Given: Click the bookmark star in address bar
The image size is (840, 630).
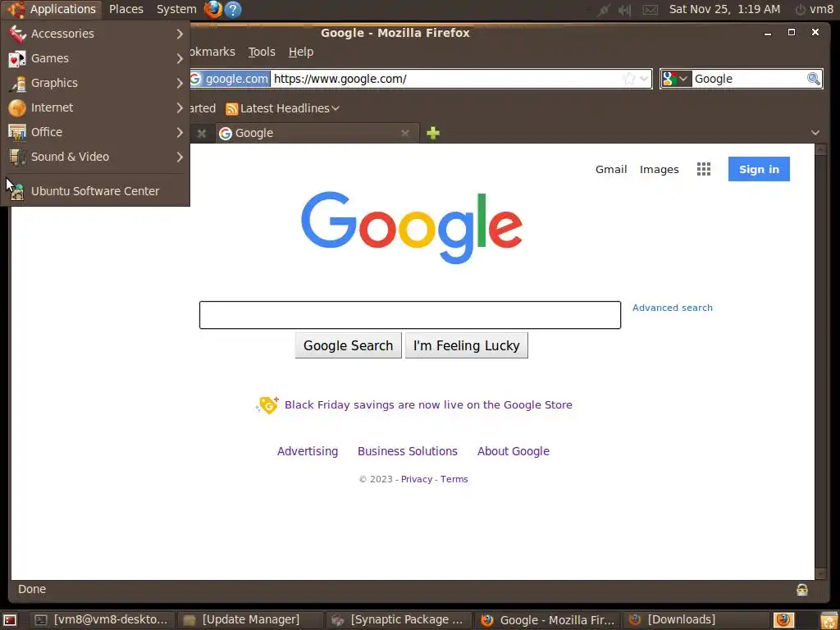Looking at the screenshot, I should 629,79.
